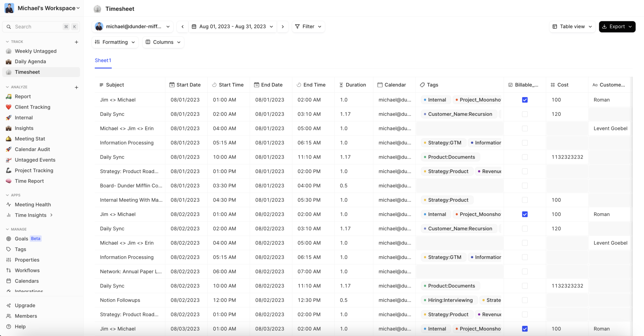Image resolution: width=644 pixels, height=336 pixels.
Task: Open the Formatting dropdown
Action: [115, 42]
